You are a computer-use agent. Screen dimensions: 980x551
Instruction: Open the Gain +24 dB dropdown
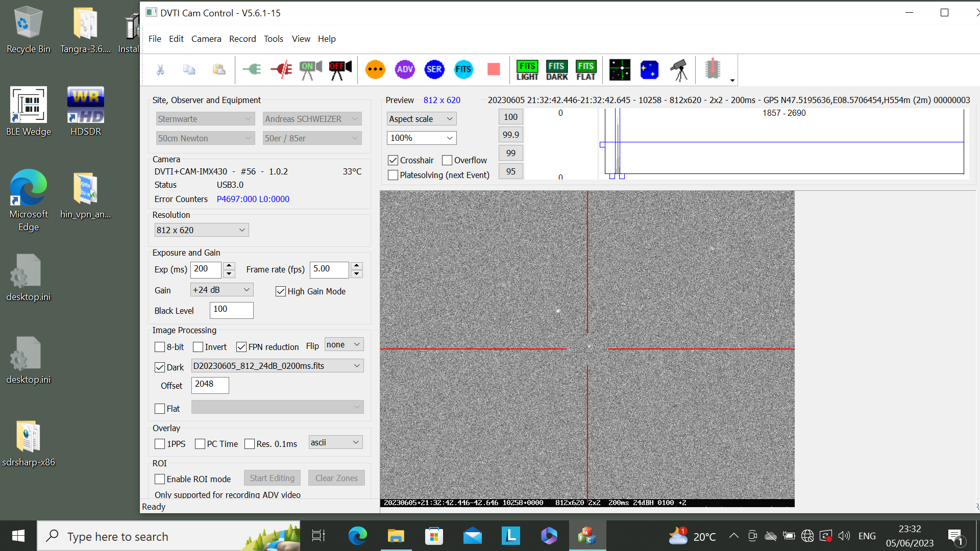click(222, 290)
